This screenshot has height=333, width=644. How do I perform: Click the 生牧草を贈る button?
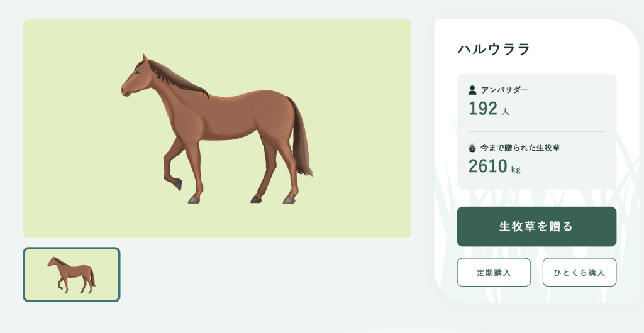pos(536,226)
